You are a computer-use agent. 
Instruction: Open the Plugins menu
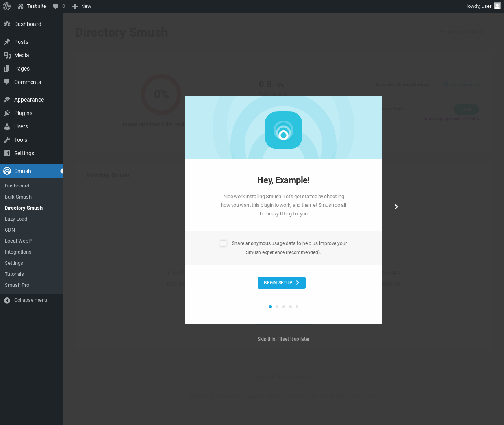tap(31, 113)
